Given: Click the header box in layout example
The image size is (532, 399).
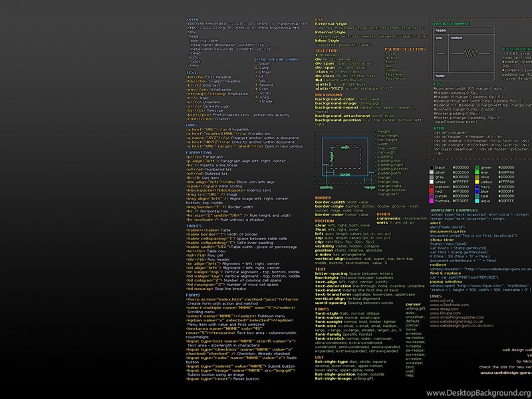Looking at the screenshot, I should pos(464,31).
